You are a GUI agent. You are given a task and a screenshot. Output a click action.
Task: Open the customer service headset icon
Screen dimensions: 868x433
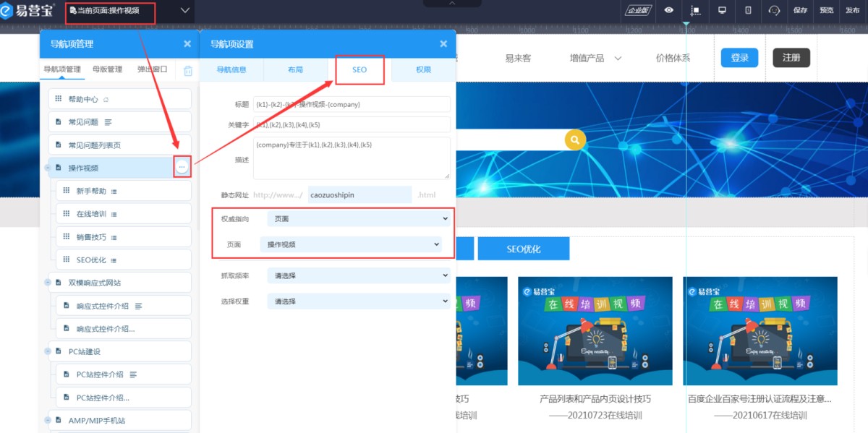click(774, 10)
